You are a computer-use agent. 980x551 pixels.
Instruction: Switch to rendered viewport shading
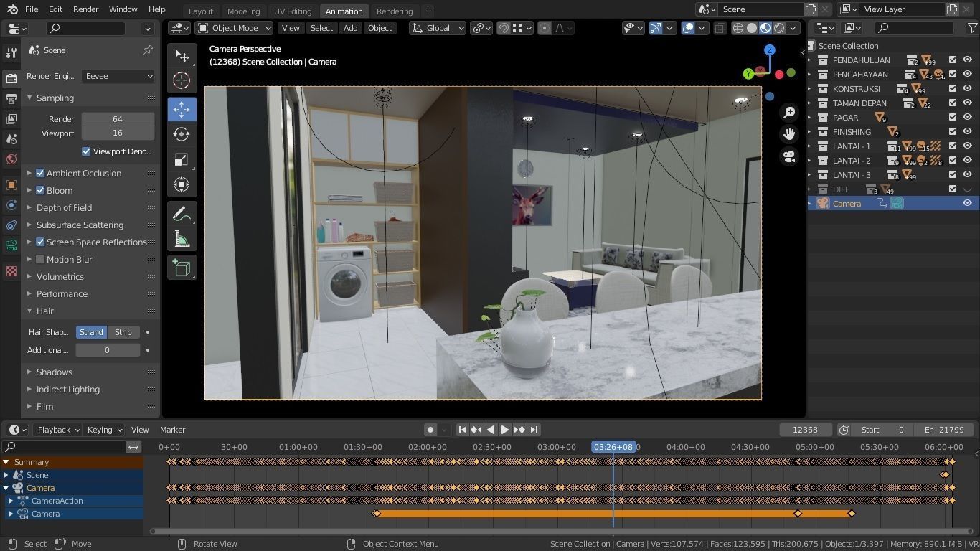[779, 28]
